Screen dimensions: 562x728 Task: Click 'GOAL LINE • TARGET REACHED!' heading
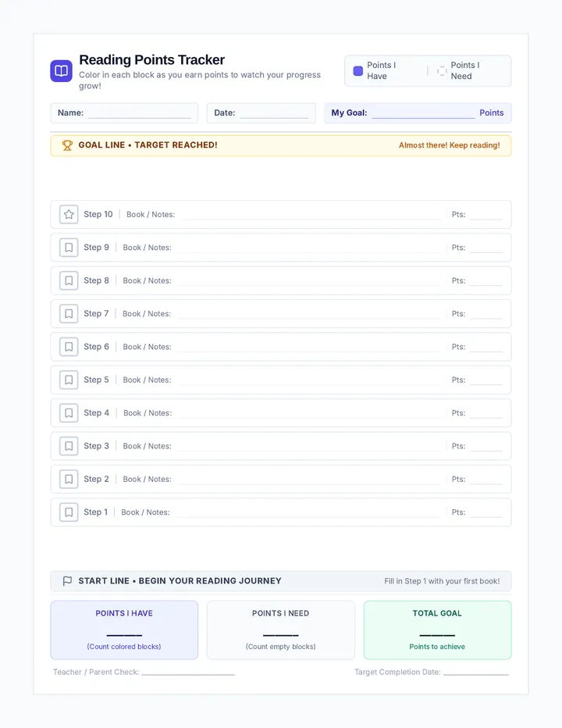(148, 145)
